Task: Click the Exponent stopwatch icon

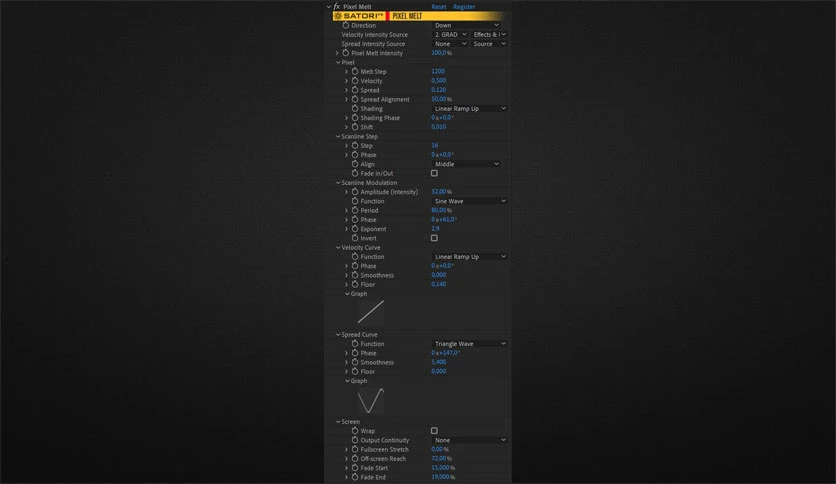Action: pyautogui.click(x=355, y=229)
